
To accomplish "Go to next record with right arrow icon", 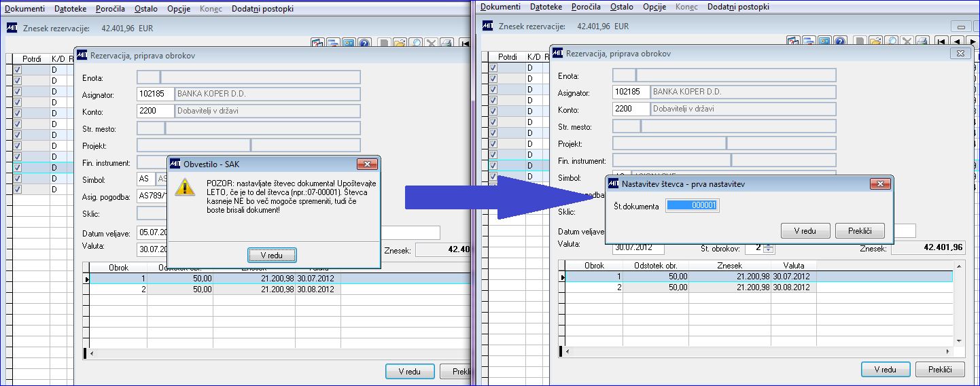I will click(973, 42).
